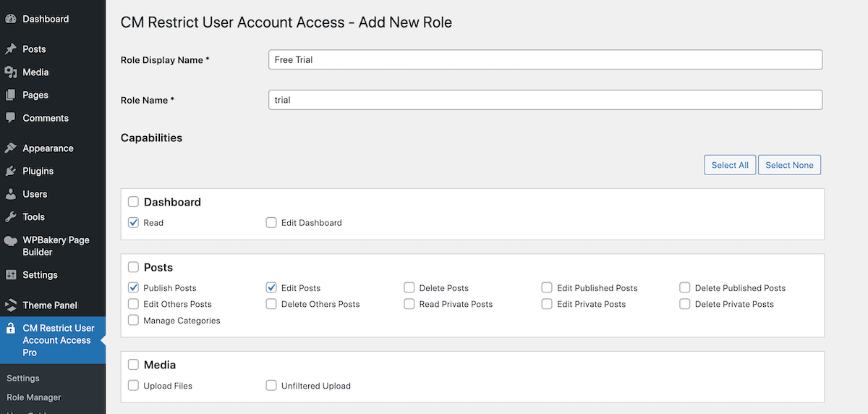The width and height of the screenshot is (868, 414).
Task: Enable the Edit Dashboard checkbox
Action: click(x=271, y=222)
